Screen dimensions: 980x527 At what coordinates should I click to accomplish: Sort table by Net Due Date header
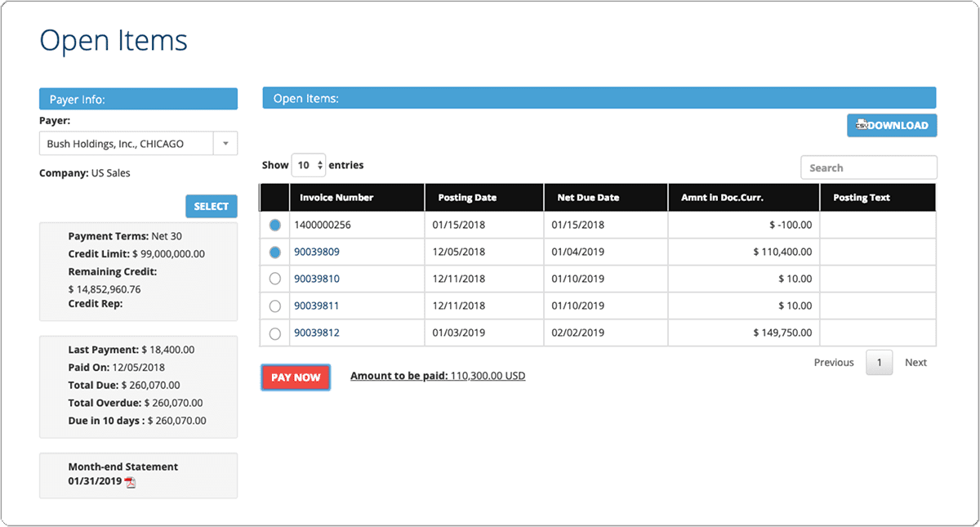pos(606,197)
